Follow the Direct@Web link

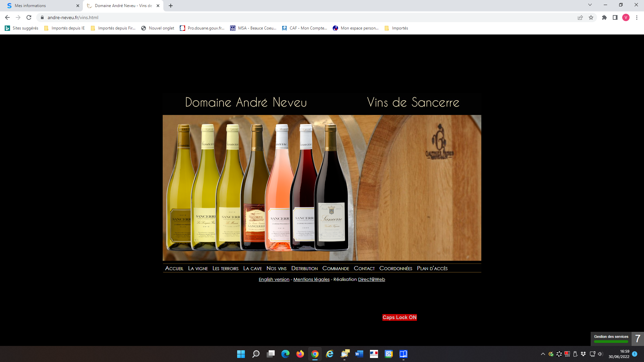coord(372,280)
